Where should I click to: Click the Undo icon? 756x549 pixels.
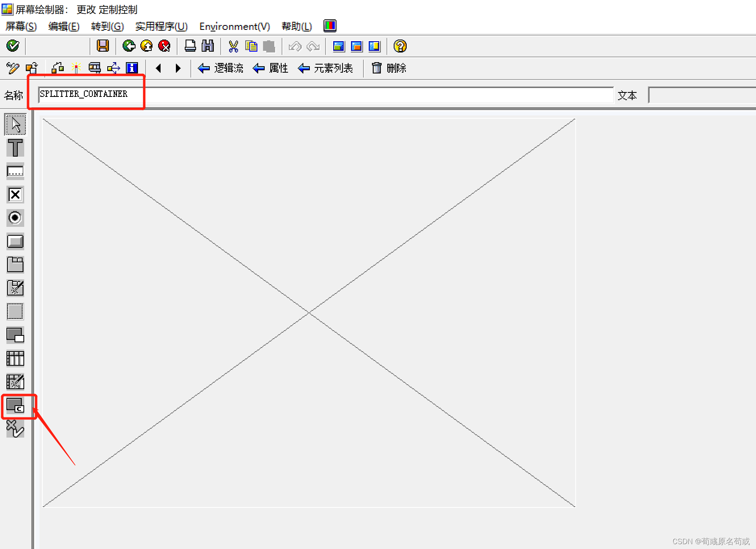point(295,46)
